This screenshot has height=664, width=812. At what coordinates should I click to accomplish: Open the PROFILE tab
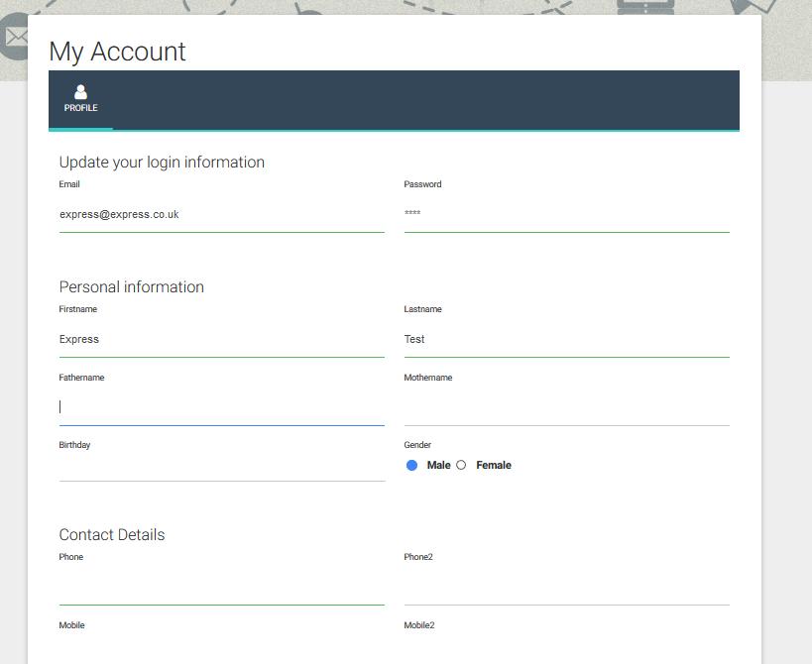pos(80,100)
